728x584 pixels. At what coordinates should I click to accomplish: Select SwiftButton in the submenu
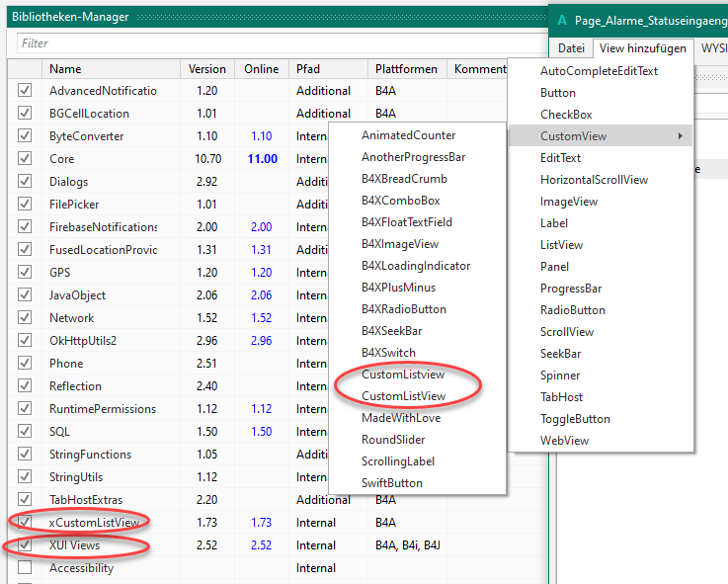click(x=391, y=483)
